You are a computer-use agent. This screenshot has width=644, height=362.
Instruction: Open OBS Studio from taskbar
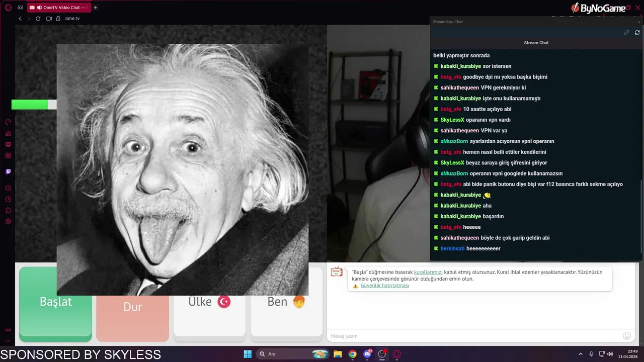pos(382,354)
